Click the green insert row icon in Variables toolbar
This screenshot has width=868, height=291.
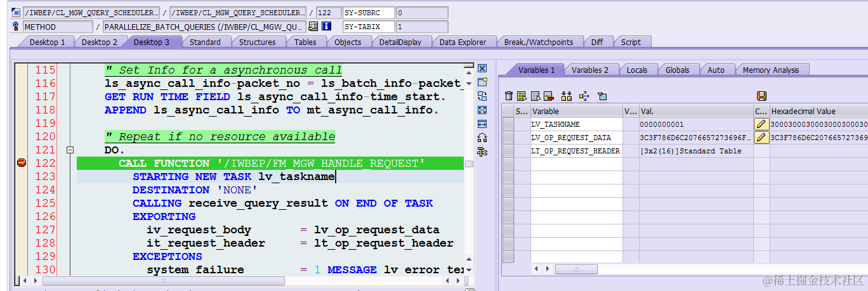pos(522,96)
